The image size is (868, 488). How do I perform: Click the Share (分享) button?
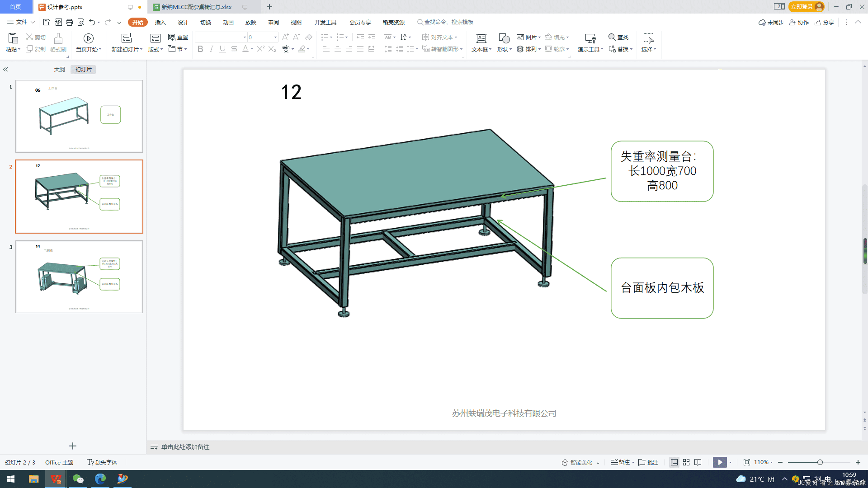pyautogui.click(x=825, y=22)
